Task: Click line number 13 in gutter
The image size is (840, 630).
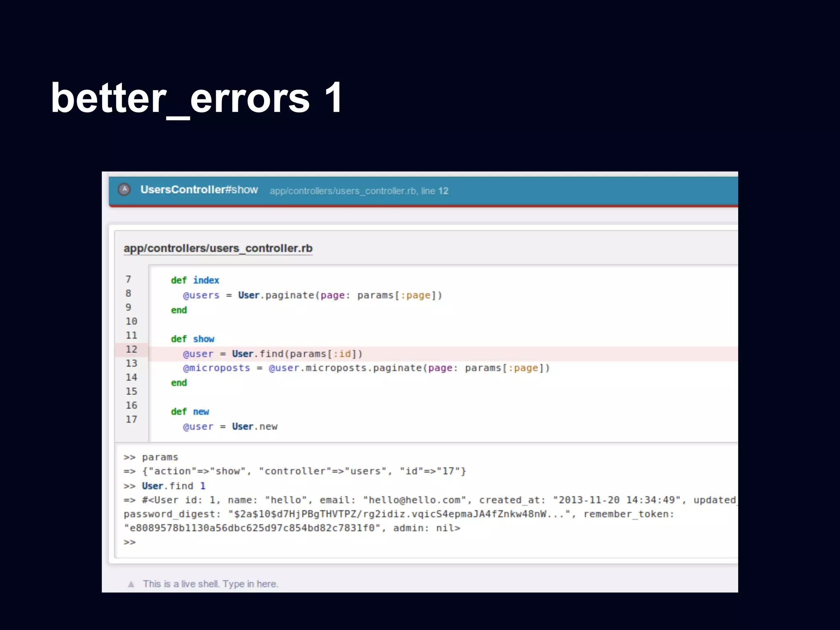Action: click(131, 363)
